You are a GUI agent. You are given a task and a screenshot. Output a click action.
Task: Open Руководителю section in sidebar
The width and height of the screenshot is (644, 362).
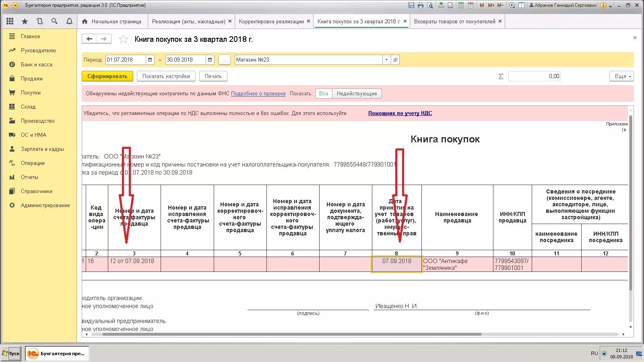38,50
